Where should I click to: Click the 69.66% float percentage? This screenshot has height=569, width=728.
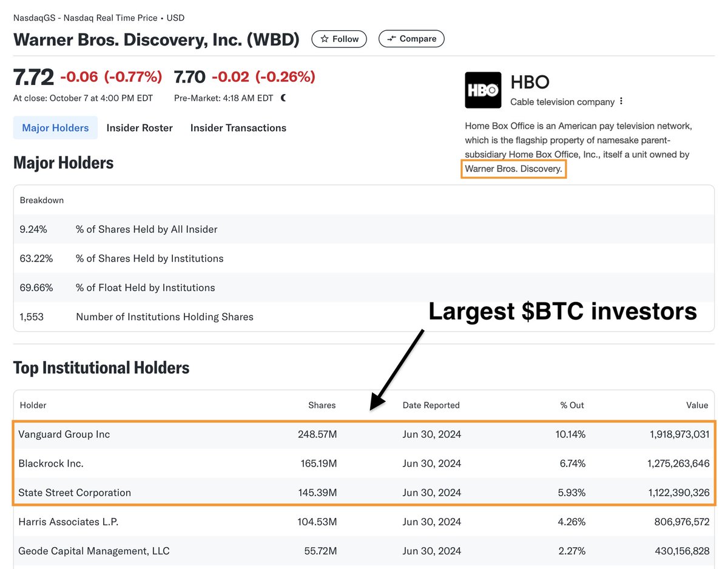point(36,288)
